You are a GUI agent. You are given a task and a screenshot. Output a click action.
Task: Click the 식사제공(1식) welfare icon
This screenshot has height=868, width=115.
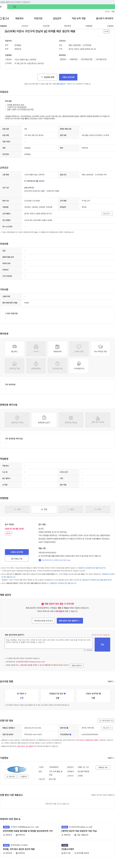tap(79, 366)
